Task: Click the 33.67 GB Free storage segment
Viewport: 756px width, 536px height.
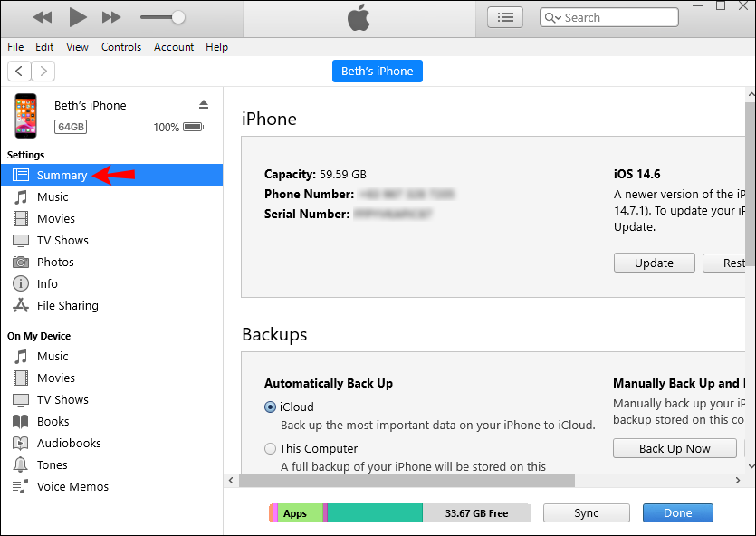Action: click(x=476, y=512)
